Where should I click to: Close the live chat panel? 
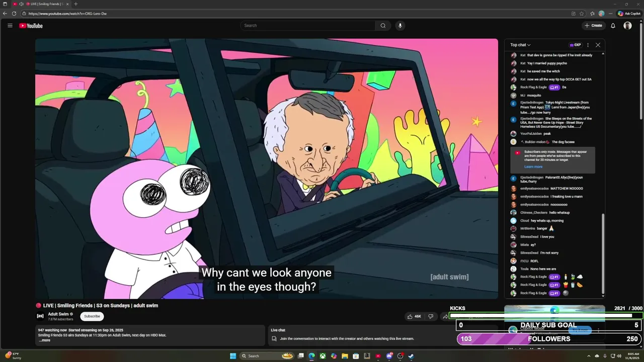[x=598, y=45]
